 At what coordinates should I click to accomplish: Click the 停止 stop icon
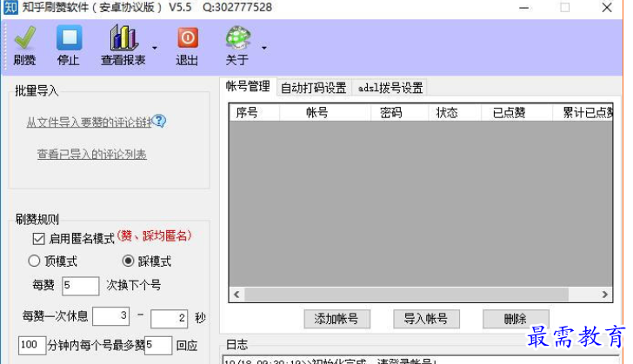coord(69,37)
